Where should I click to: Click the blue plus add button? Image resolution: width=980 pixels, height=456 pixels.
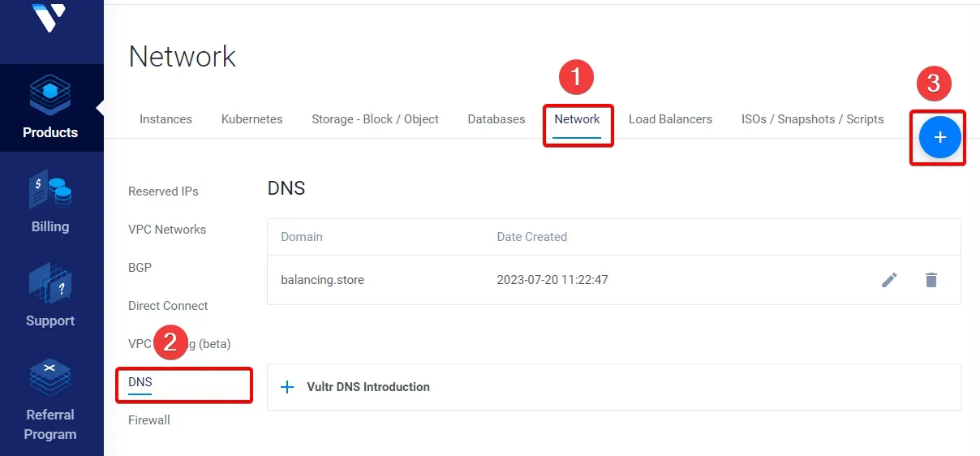tap(939, 138)
